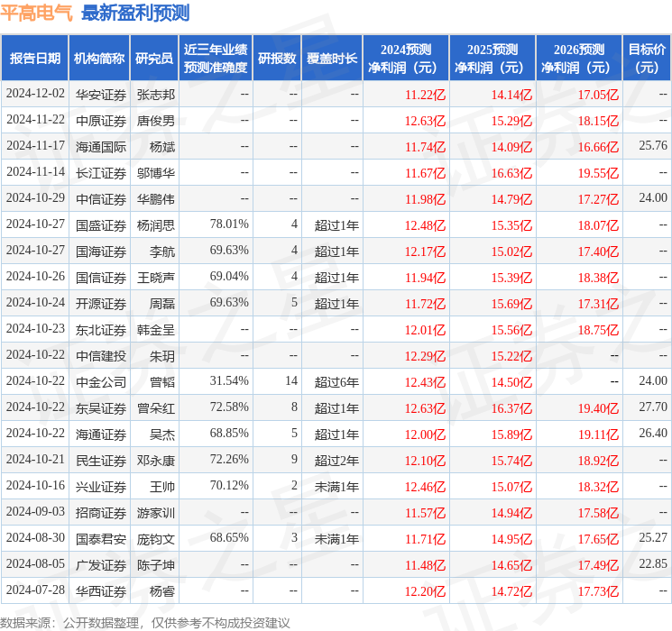The width and height of the screenshot is (672, 631).
Task: Click analyst name 韩金呈
Action: (x=155, y=329)
